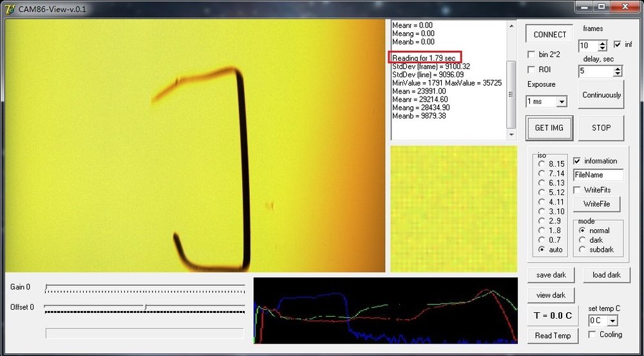Click the Gain slider track
This screenshot has width=644, height=356.
click(145, 286)
